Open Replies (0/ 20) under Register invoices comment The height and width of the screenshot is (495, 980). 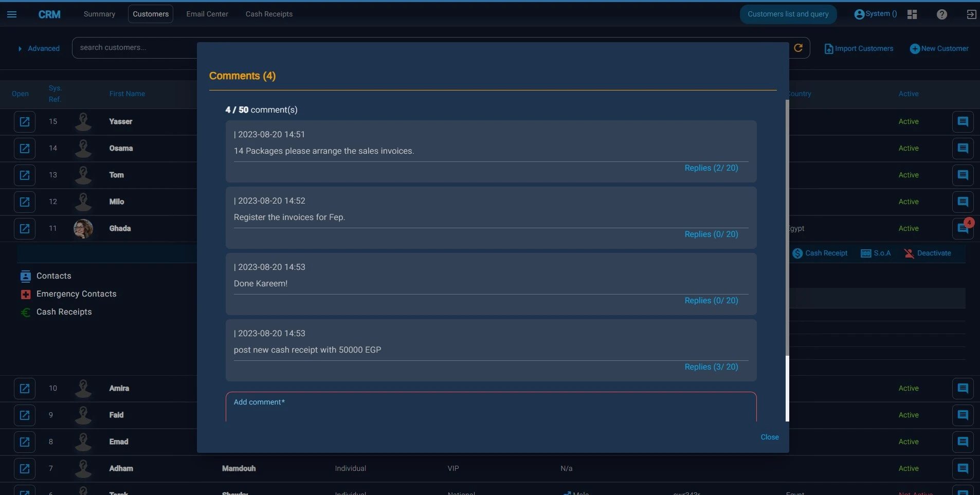pyautogui.click(x=711, y=234)
